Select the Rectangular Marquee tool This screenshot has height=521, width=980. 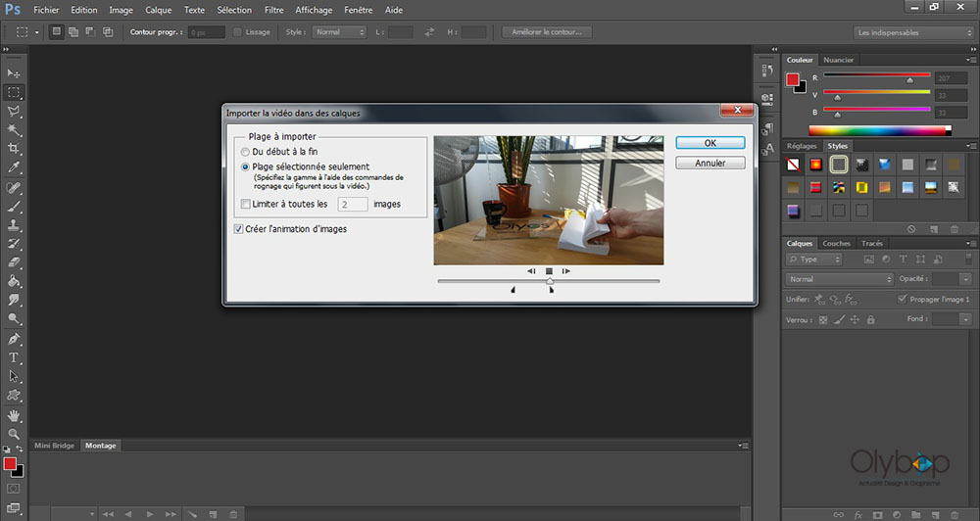coord(13,92)
